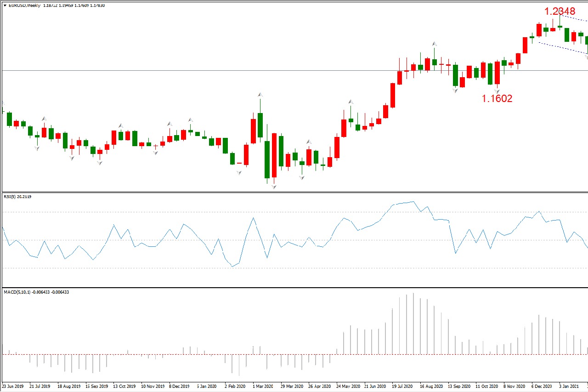Select the red 1.2348 price label
Screen dimensions: 588x392
coord(560,11)
